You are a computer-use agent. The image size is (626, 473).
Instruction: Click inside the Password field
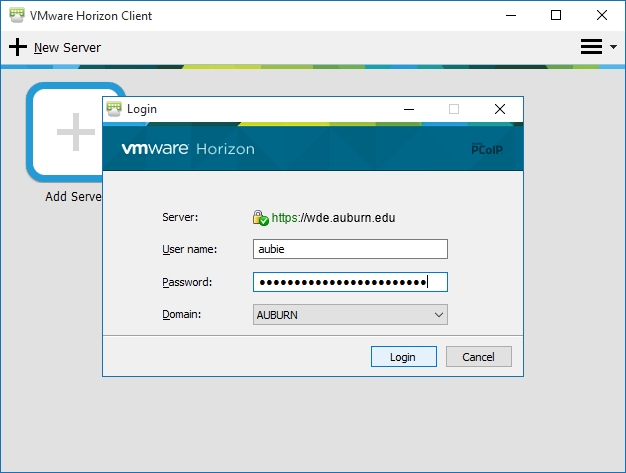[x=350, y=282]
